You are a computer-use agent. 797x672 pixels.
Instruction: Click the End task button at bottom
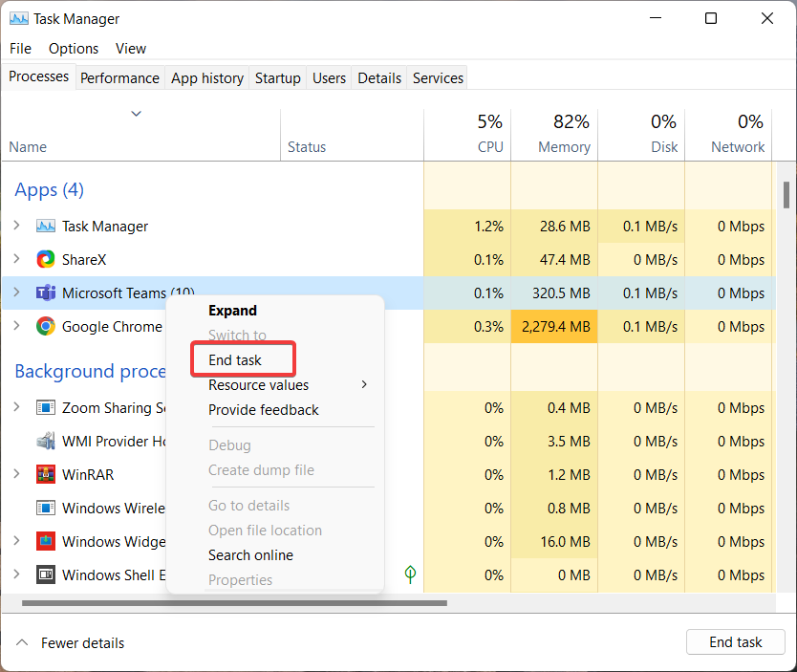[736, 642]
